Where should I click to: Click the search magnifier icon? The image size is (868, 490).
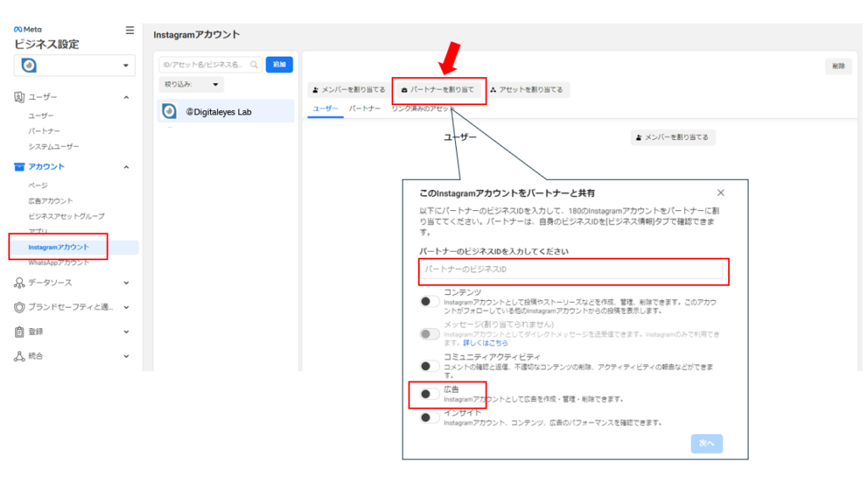click(x=254, y=64)
